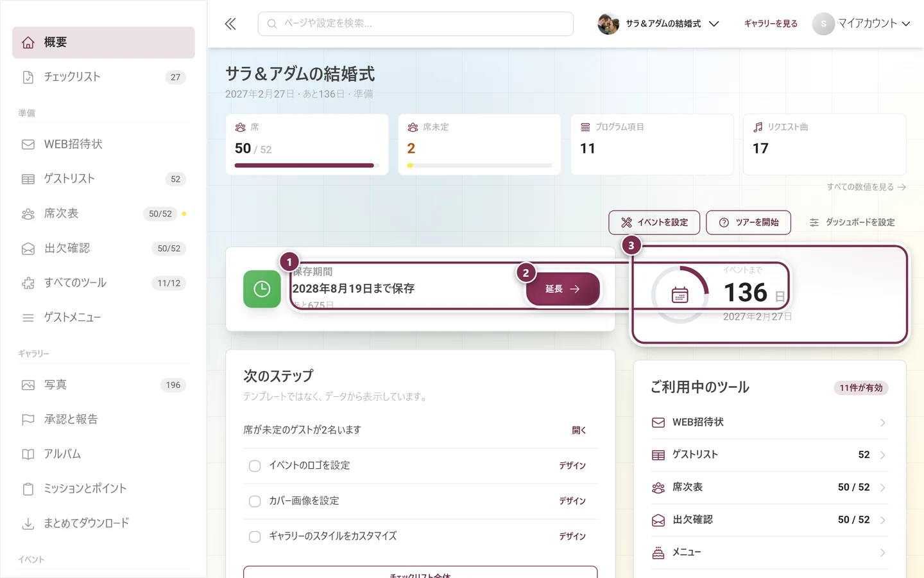
Task: Open ゲストリスト tool row chevron
Action: click(883, 455)
